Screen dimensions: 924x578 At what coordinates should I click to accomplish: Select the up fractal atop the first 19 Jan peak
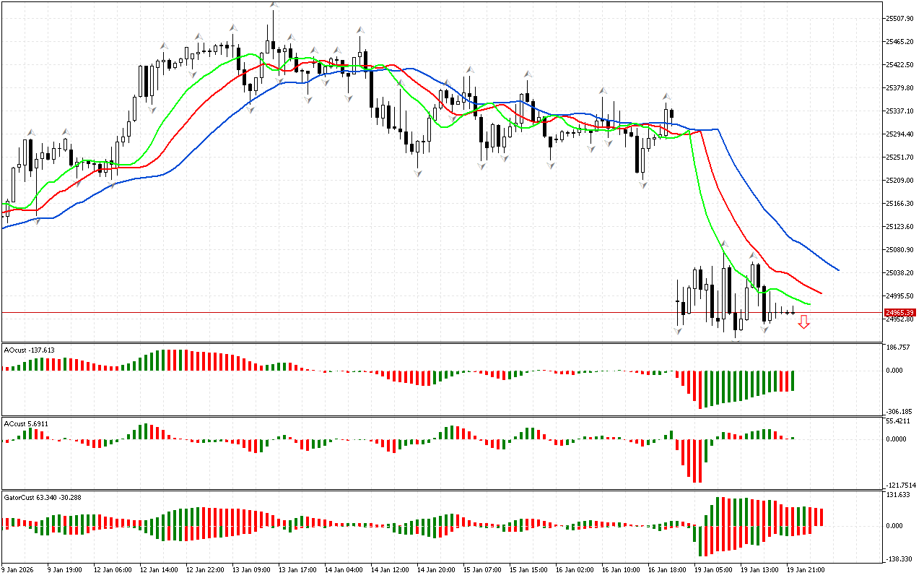[724, 244]
